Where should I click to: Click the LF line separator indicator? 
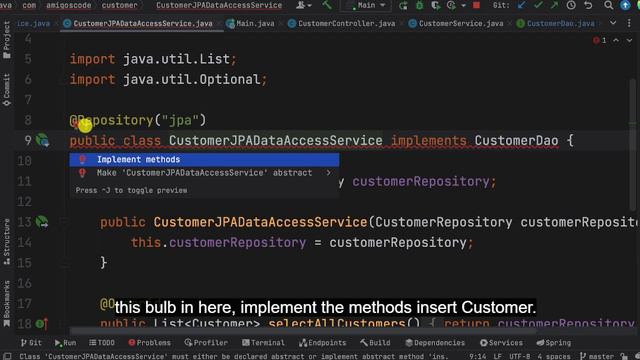pyautogui.click(x=498, y=356)
